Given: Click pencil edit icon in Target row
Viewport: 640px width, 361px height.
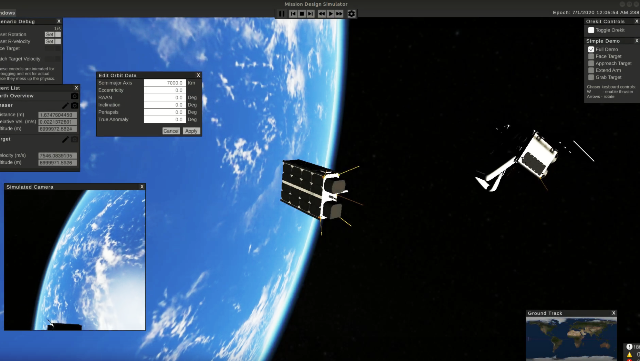Looking at the screenshot, I should 65,139.
